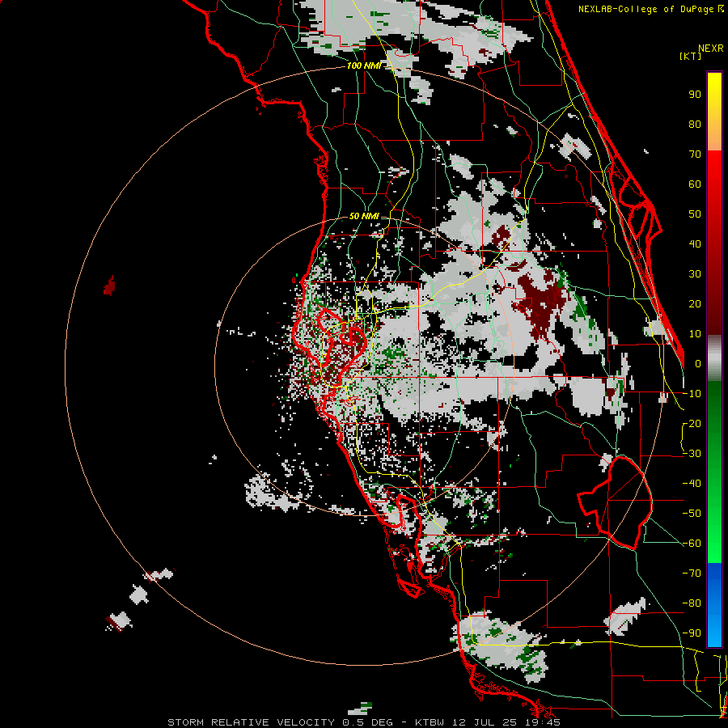Select the positive 10 scale value
Screen dimensions: 728x728
695,334
